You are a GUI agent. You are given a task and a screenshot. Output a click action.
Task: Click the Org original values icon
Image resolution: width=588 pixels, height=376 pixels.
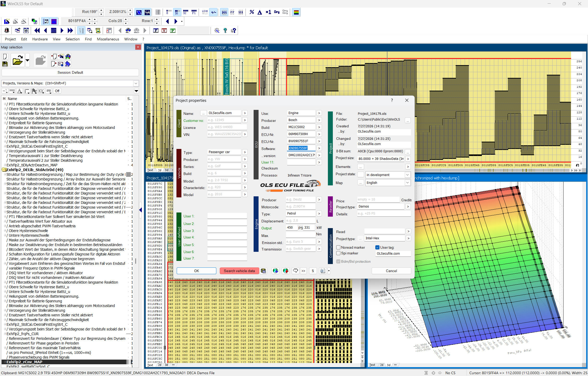click(277, 12)
